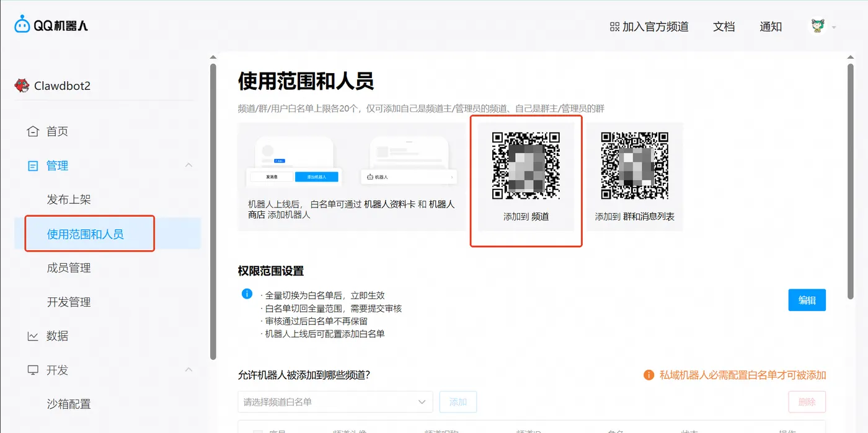The height and width of the screenshot is (433, 868).
Task: Click the 开发 monitor icon
Action: (33, 370)
